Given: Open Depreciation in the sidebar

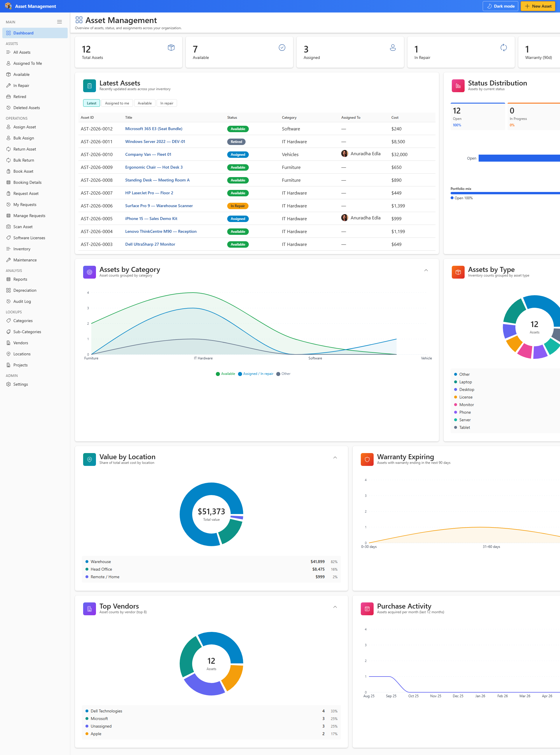Looking at the screenshot, I should (x=35, y=290).
